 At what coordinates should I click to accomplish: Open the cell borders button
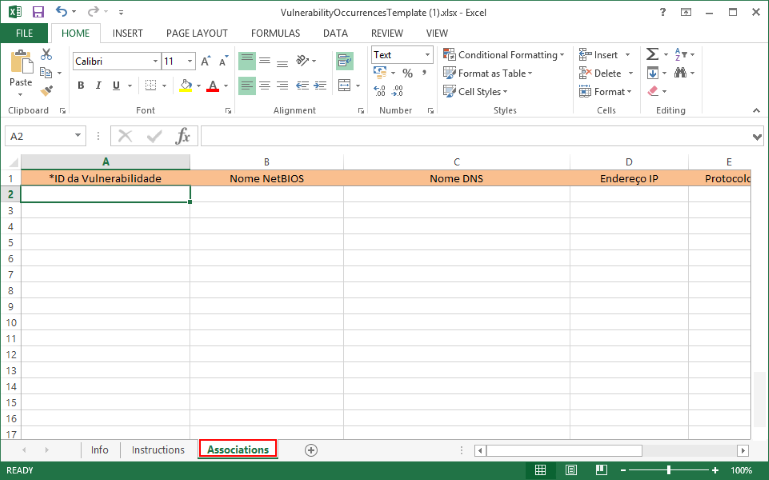click(151, 85)
